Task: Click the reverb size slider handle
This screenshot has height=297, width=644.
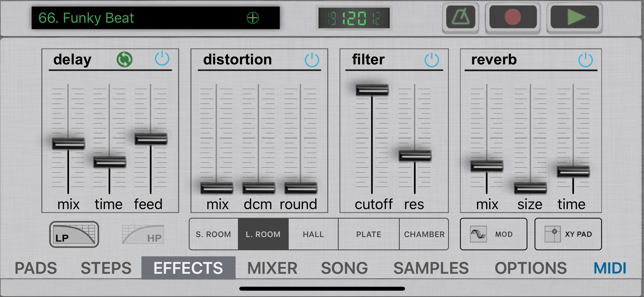Action: point(530,188)
